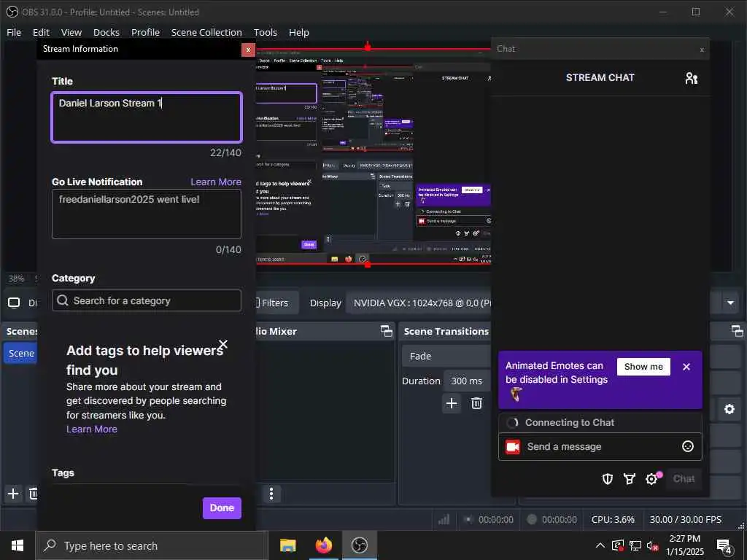Remove scene using trash icon in Scenes
Screen dimensions: 747x560
[34, 494]
